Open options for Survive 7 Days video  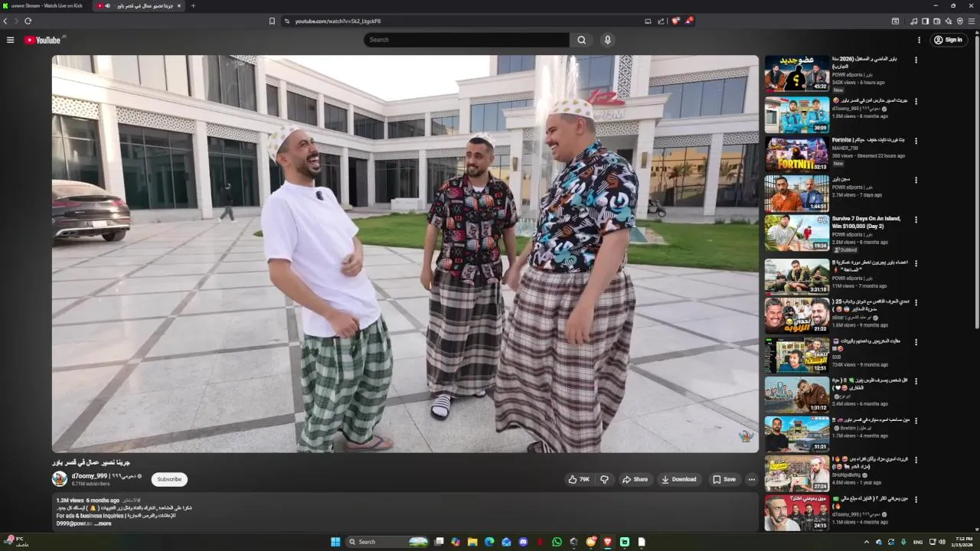point(916,220)
